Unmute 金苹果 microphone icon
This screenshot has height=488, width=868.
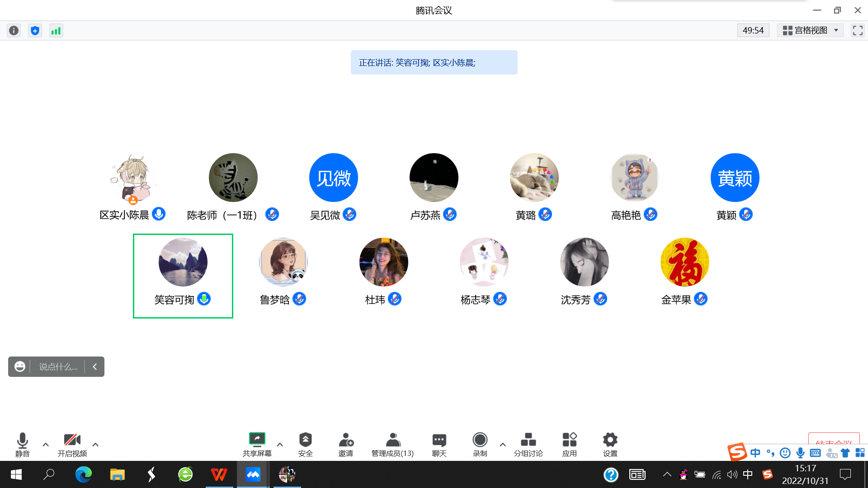(x=701, y=299)
